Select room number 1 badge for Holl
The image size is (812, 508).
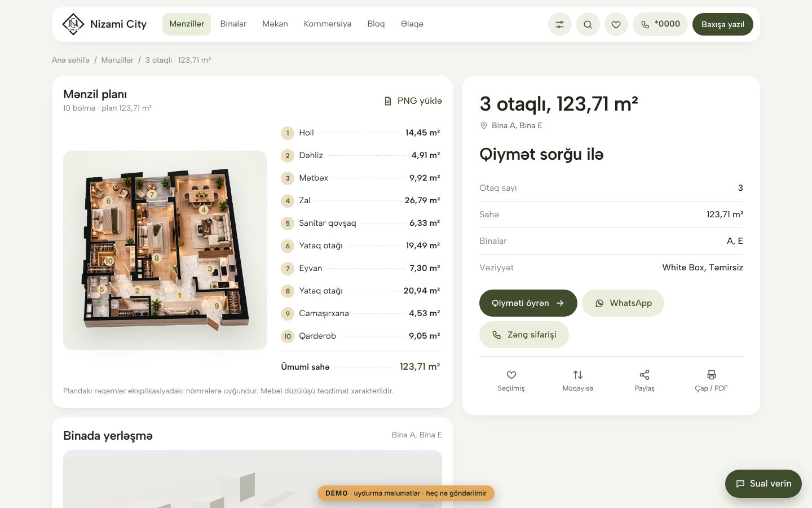(288, 133)
